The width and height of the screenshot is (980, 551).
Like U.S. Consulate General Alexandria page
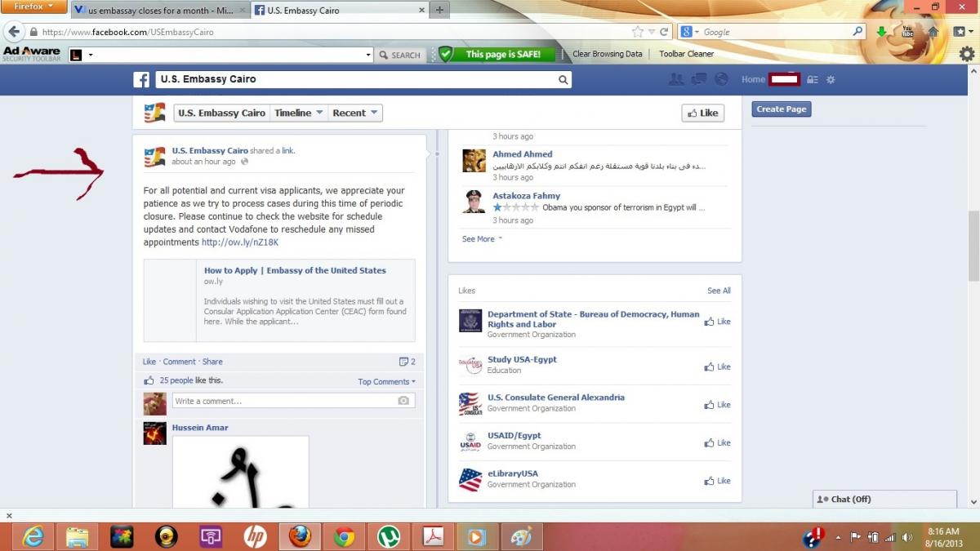[x=717, y=405]
